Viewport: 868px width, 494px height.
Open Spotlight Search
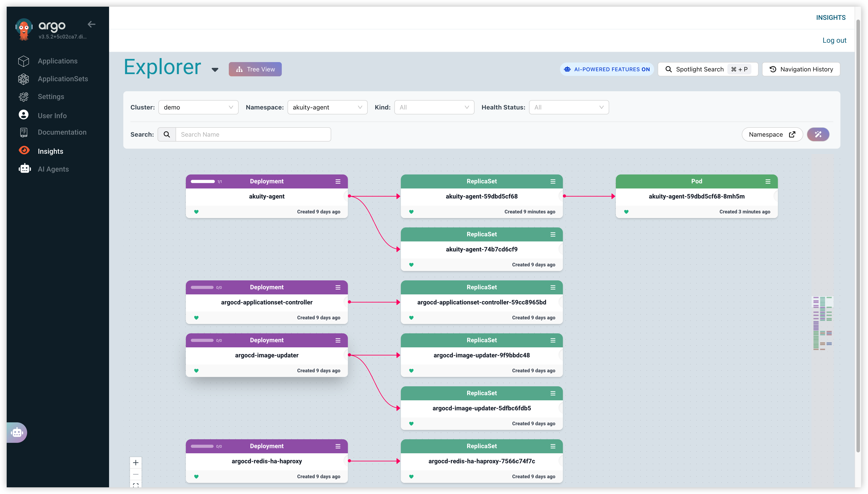coord(708,69)
